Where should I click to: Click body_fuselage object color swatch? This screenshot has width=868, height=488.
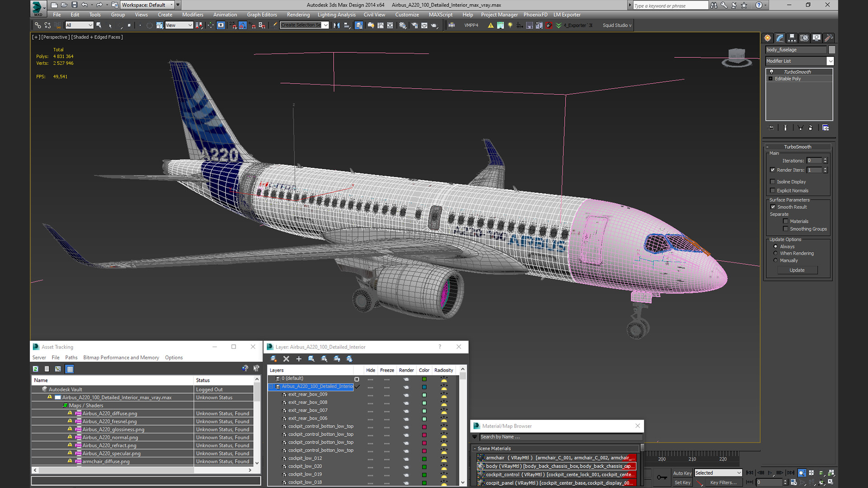pos(831,50)
